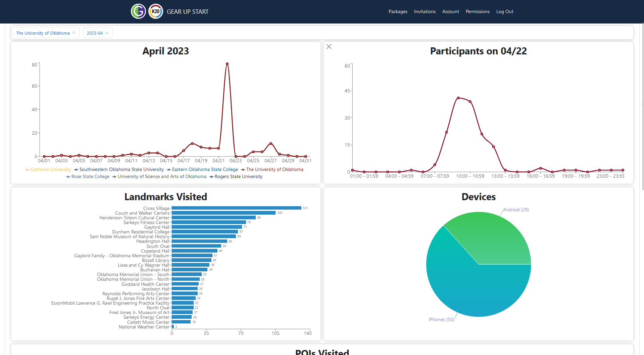Open the Packages menu item
Viewport: 644px width, 355px height.
pos(398,11)
